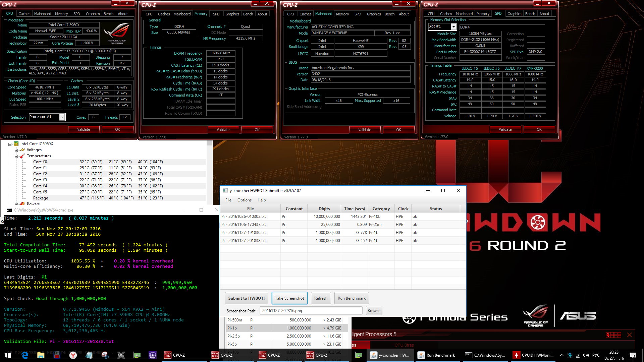Open the volume tray icon
Viewport: 644px width, 362px height.
586,355
